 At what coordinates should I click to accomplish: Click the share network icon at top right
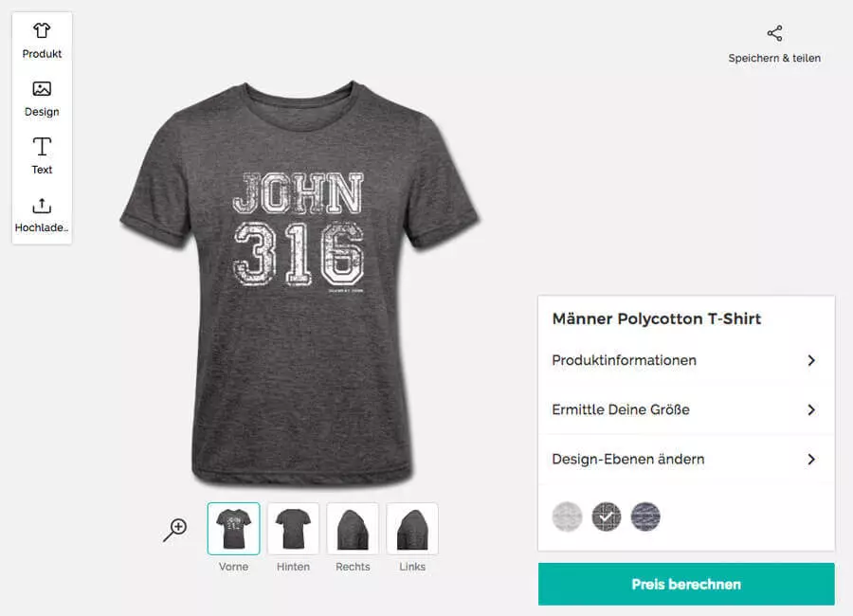774,31
